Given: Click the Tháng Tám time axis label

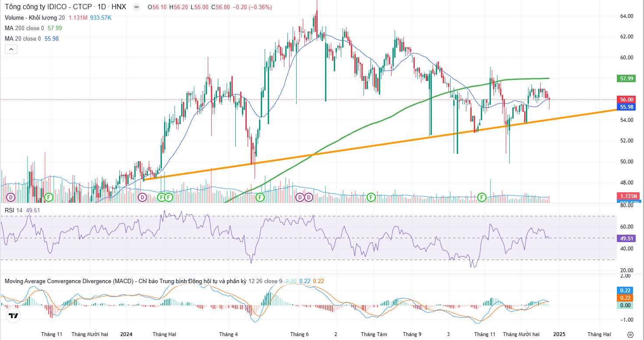Looking at the screenshot, I should pos(374,334).
